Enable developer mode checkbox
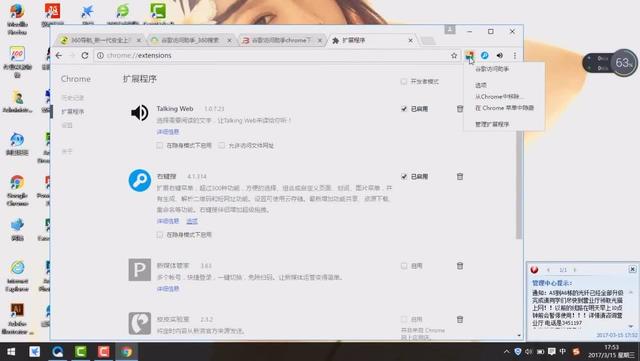The width and height of the screenshot is (640, 361). point(404,82)
